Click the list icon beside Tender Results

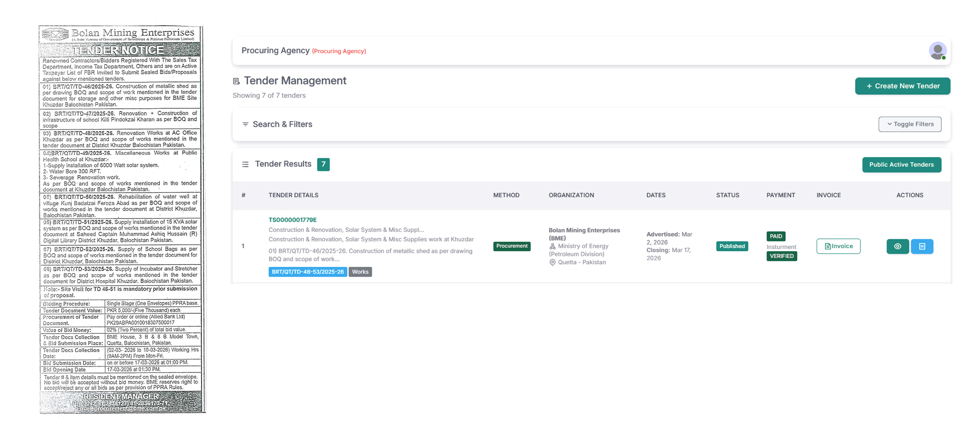tap(245, 164)
